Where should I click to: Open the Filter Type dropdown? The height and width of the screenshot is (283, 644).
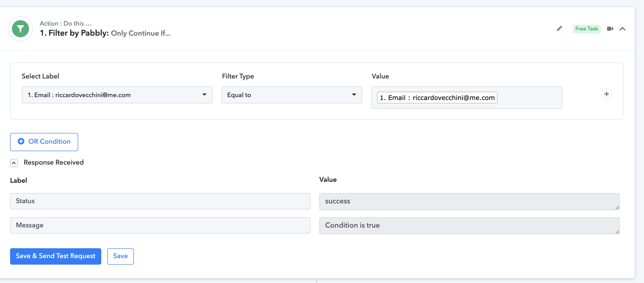(x=291, y=95)
